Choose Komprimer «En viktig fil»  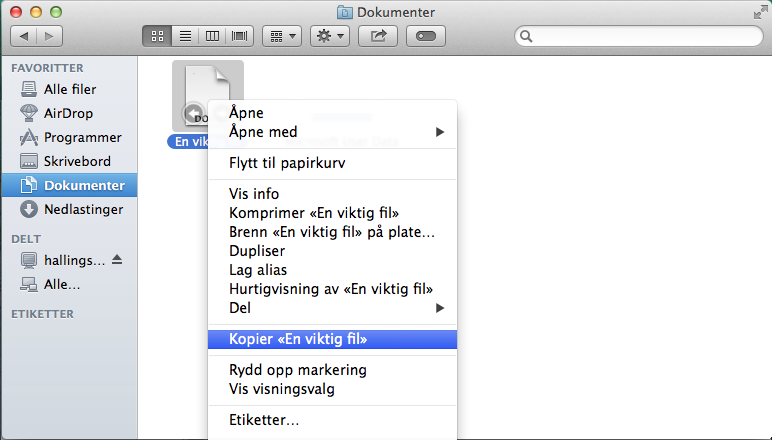[x=332, y=213]
